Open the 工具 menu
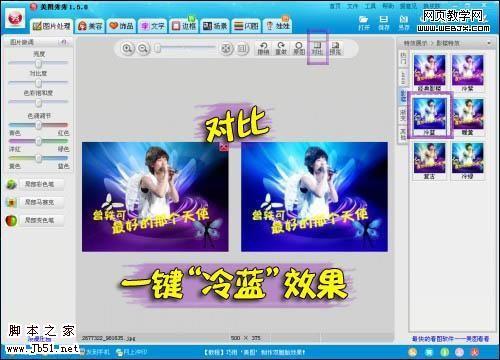Image resolution: width=500 pixels, height=360 pixels. 369,6
